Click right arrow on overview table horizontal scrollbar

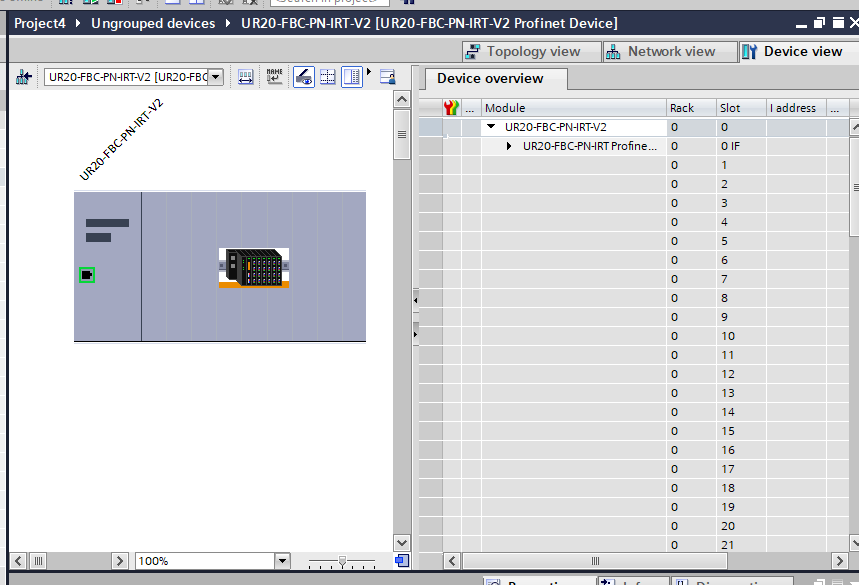(839, 561)
